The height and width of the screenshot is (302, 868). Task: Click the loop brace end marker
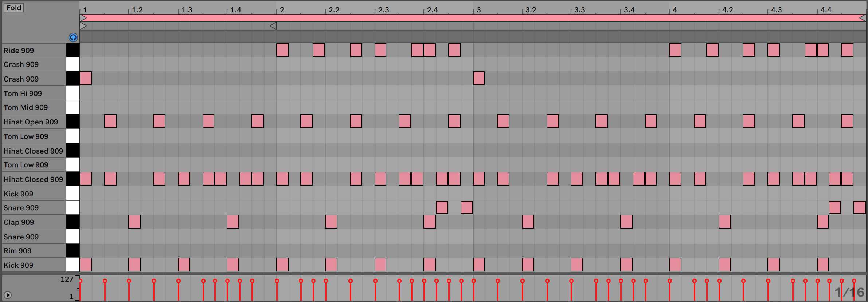[x=273, y=26]
